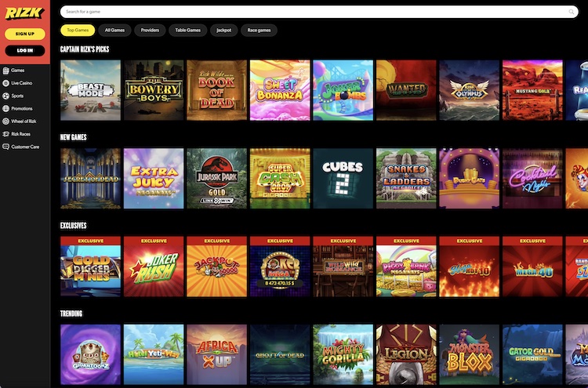Launch the Mustang Gold game
Image resolution: width=588 pixels, height=388 pixels.
(532, 90)
